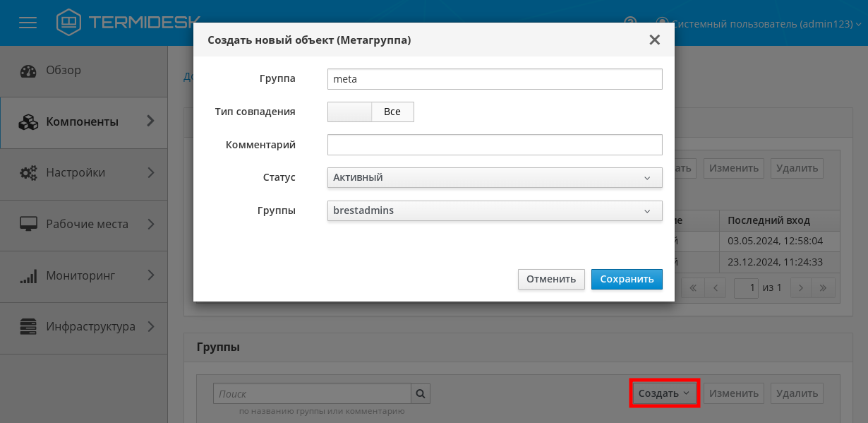
Task: Click the Сохранить button
Action: point(627,279)
